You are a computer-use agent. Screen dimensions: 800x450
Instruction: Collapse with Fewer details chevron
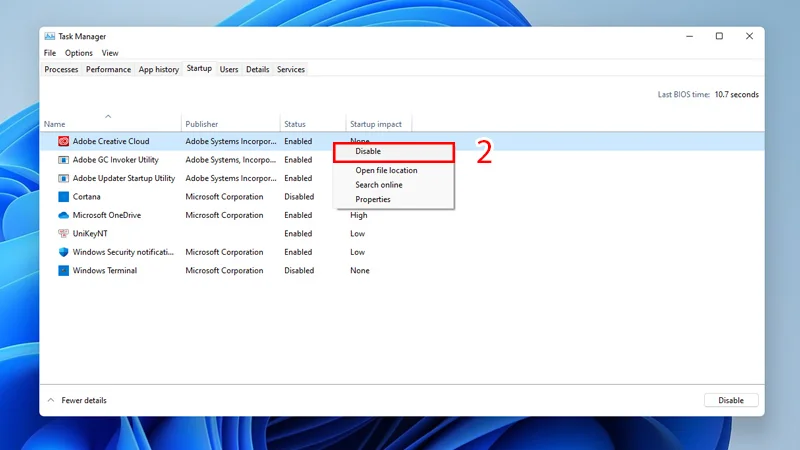pyautogui.click(x=51, y=401)
